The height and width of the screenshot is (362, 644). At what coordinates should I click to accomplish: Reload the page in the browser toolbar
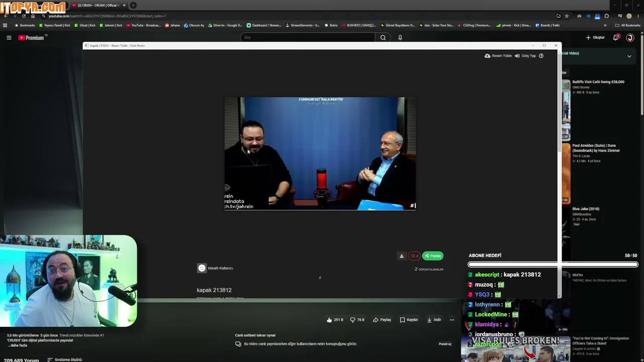(24, 16)
